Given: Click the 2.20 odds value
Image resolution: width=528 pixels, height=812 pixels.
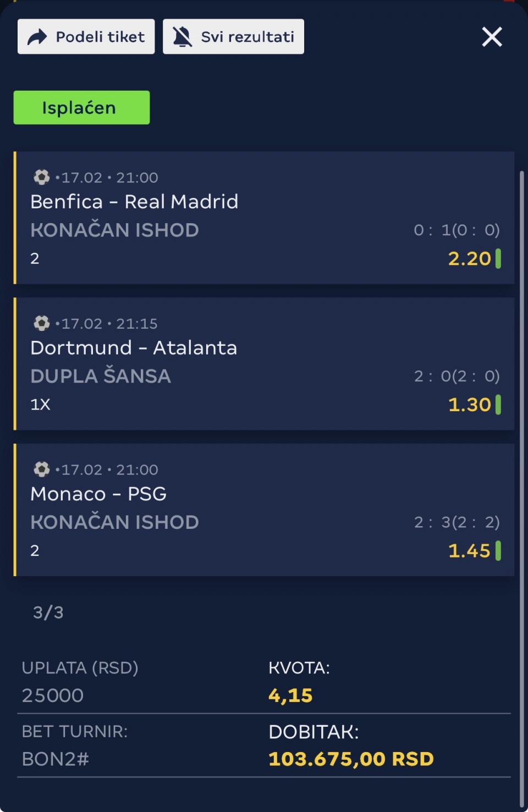Looking at the screenshot, I should (x=469, y=258).
